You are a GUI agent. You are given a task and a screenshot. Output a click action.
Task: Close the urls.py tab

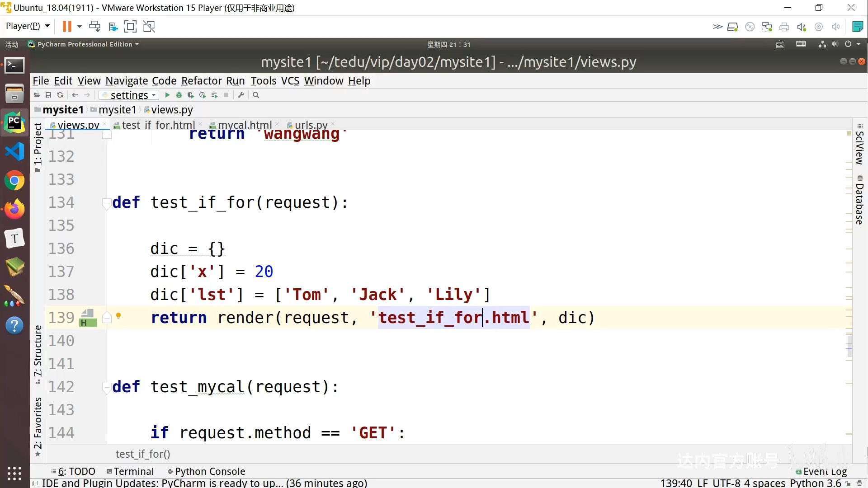pyautogui.click(x=333, y=124)
